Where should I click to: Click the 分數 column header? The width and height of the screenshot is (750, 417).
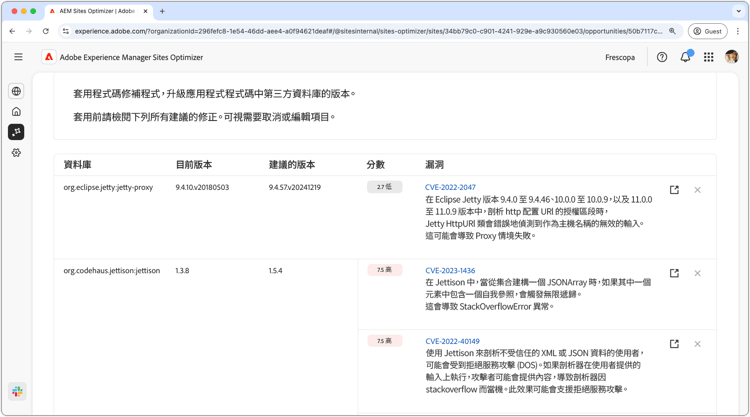pos(375,165)
